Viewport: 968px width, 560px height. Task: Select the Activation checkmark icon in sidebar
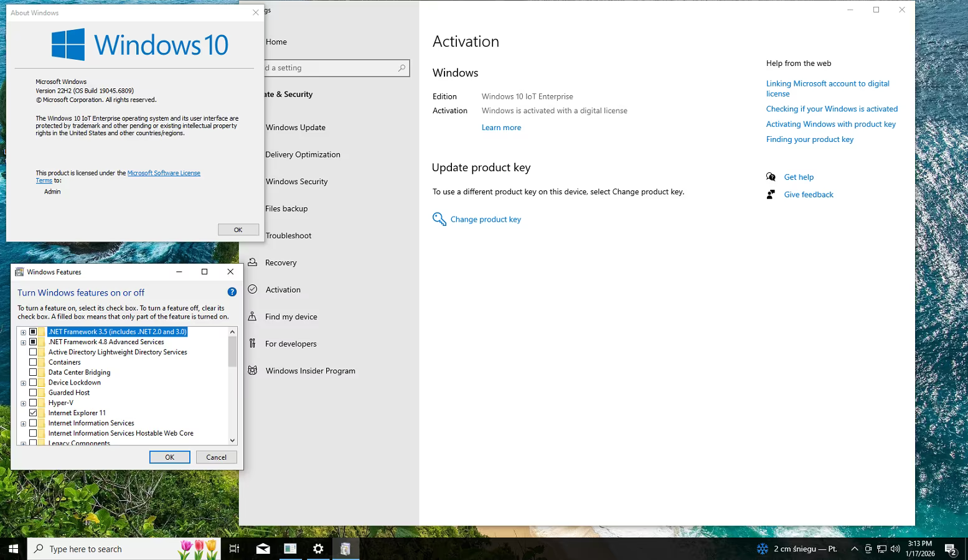[253, 289]
